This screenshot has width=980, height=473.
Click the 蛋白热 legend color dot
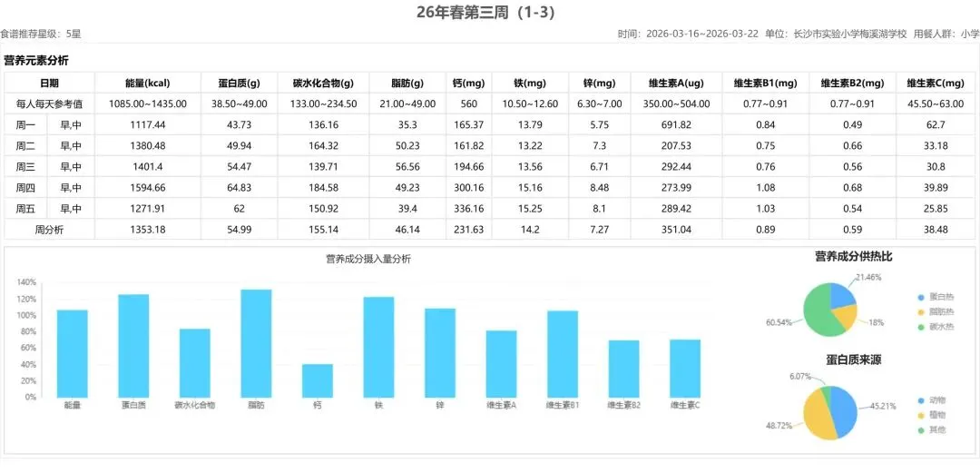pos(921,297)
